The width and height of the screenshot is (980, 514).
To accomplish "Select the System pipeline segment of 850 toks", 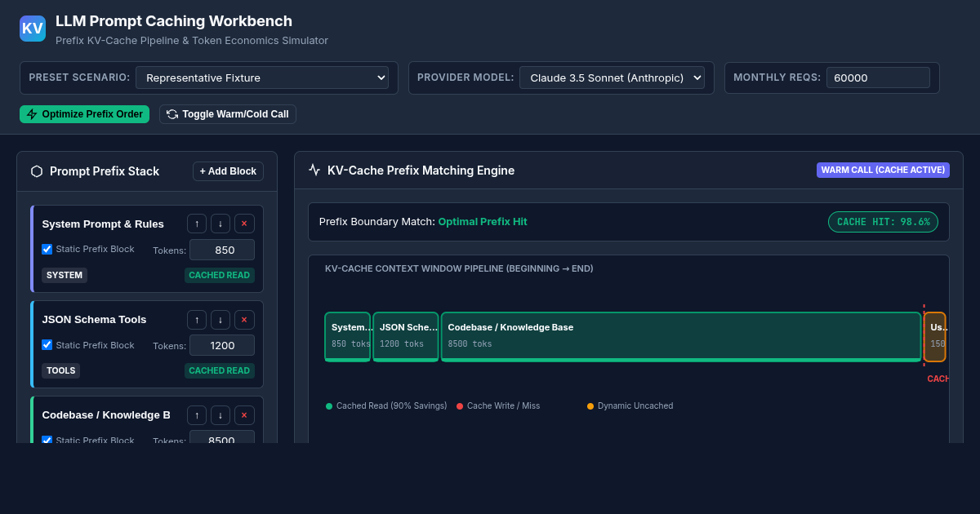I will click(x=348, y=336).
